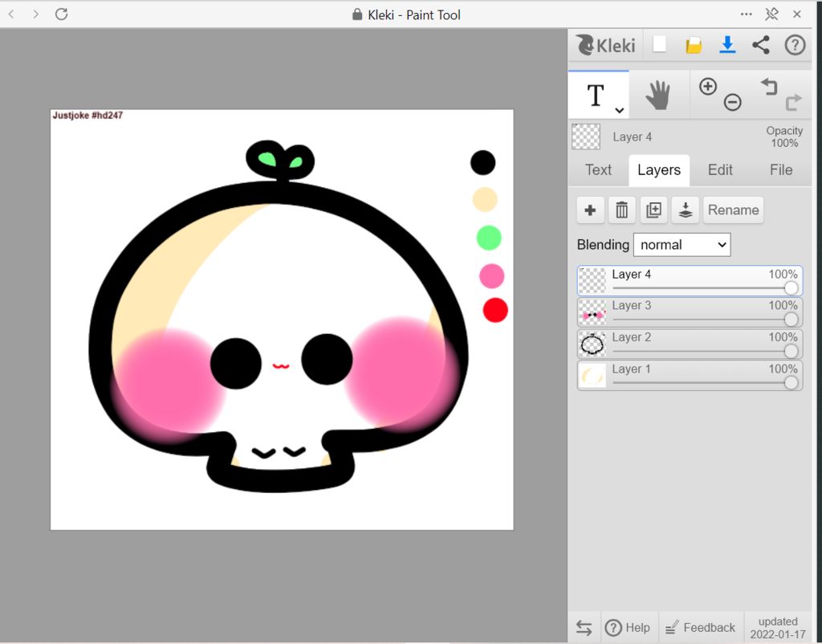Select Layer 1 in the layer list

pyautogui.click(x=690, y=376)
